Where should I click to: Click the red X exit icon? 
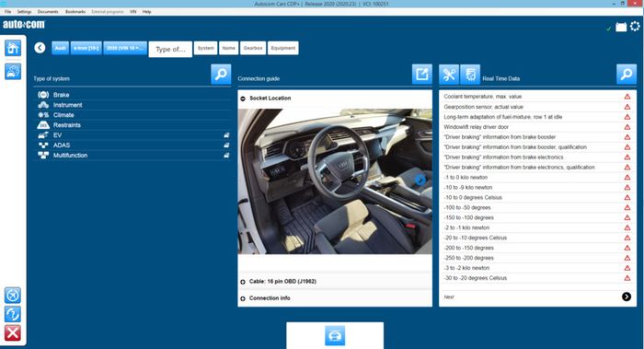coord(13,333)
